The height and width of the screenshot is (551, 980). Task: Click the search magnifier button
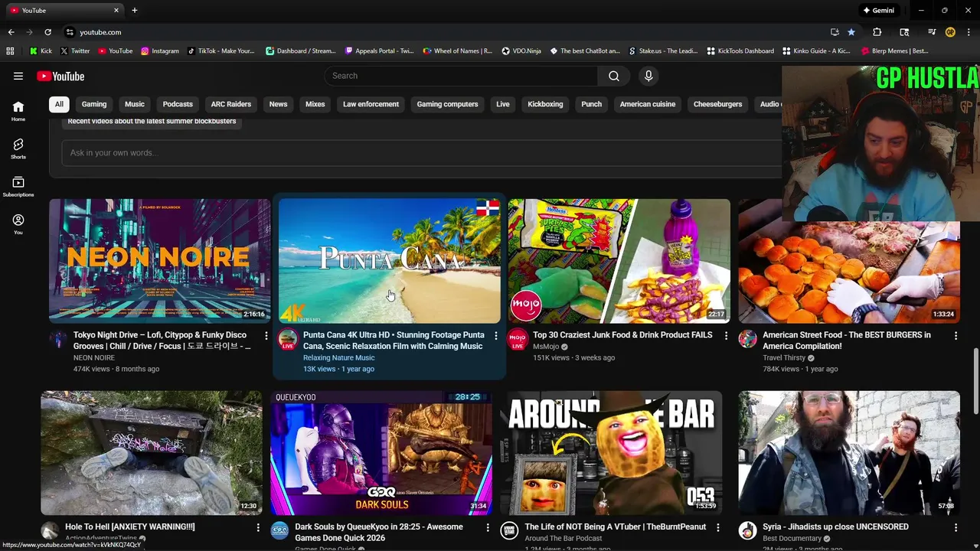click(x=613, y=76)
